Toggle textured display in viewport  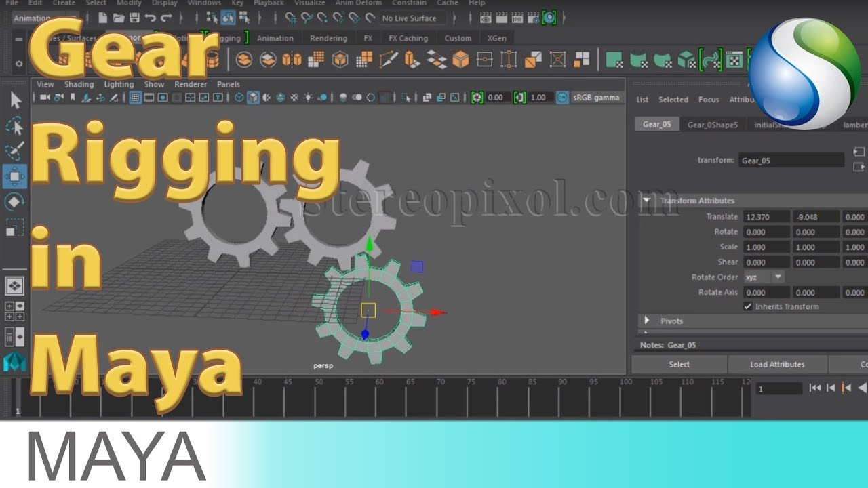294,98
